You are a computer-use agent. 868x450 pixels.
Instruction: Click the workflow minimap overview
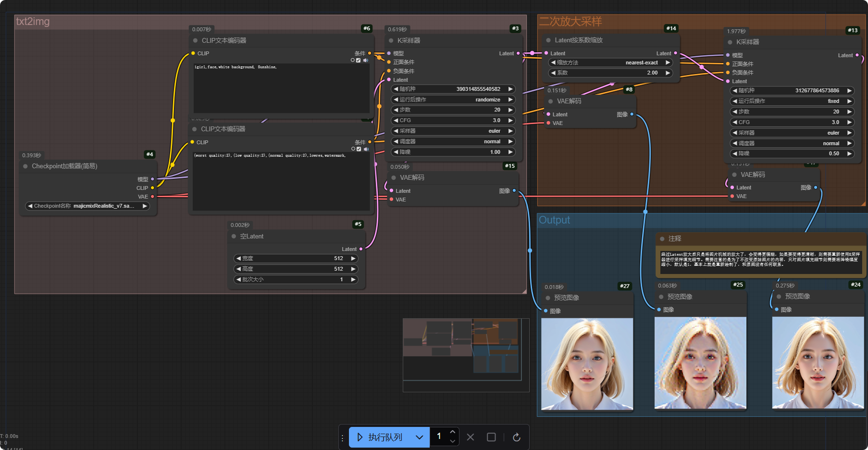coord(466,355)
